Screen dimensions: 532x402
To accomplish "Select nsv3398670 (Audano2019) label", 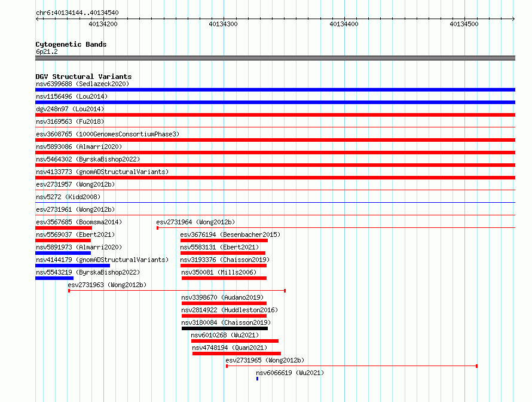I will (222, 297).
